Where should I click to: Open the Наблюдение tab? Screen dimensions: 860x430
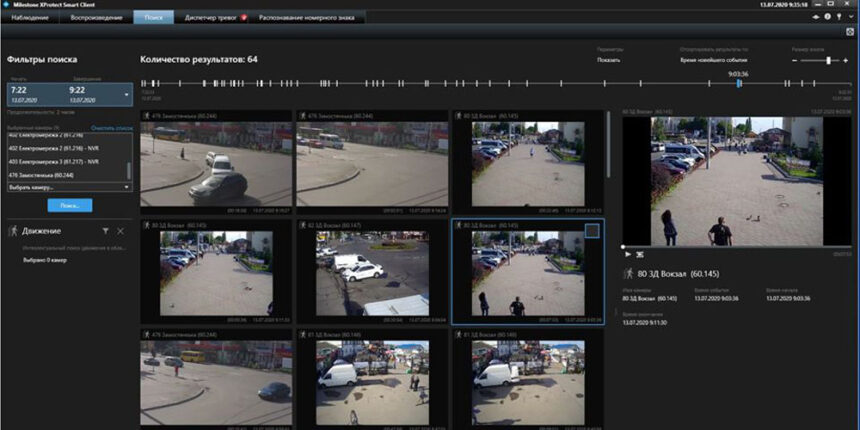pos(30,18)
